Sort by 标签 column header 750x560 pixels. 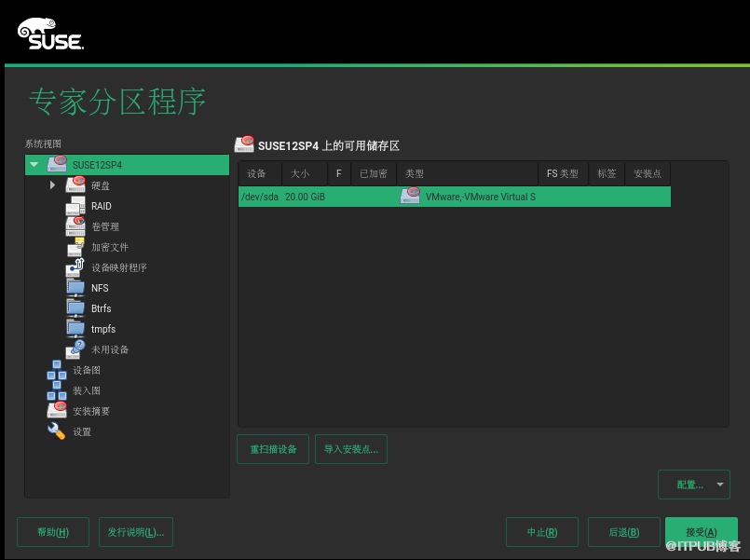point(607,173)
